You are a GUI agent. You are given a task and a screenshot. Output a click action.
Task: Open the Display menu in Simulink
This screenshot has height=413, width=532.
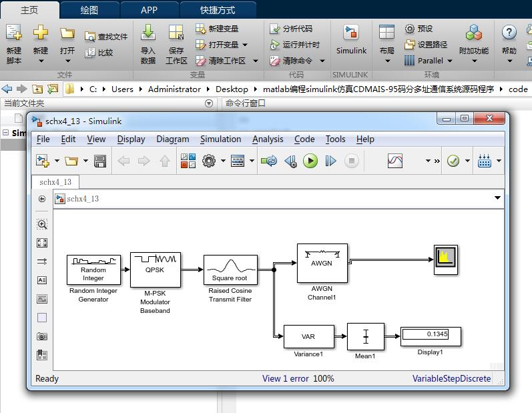pyautogui.click(x=131, y=139)
